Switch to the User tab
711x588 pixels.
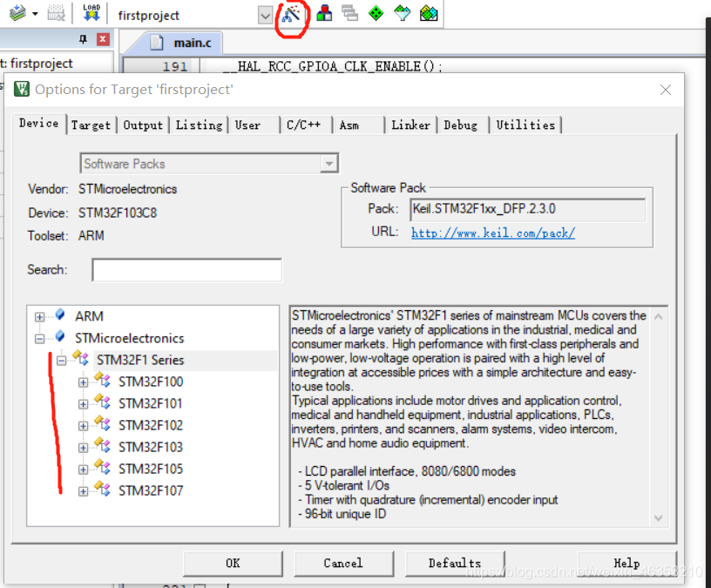coord(247,125)
